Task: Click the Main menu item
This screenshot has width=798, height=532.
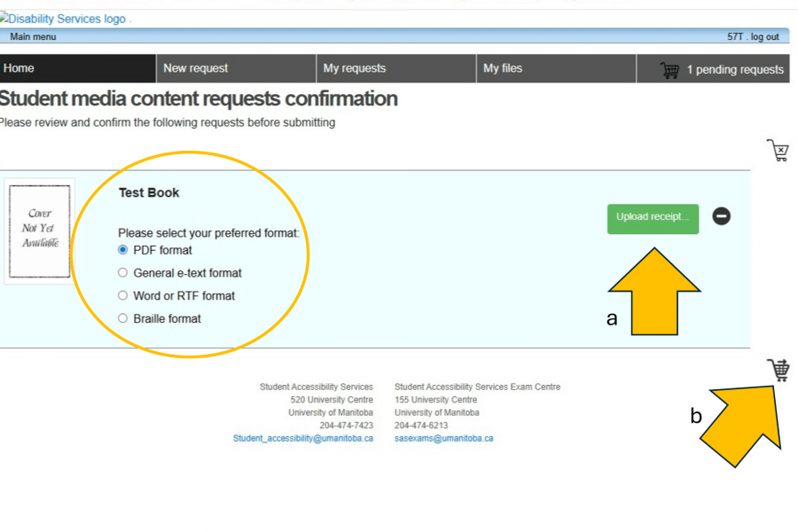Action: tap(33, 36)
